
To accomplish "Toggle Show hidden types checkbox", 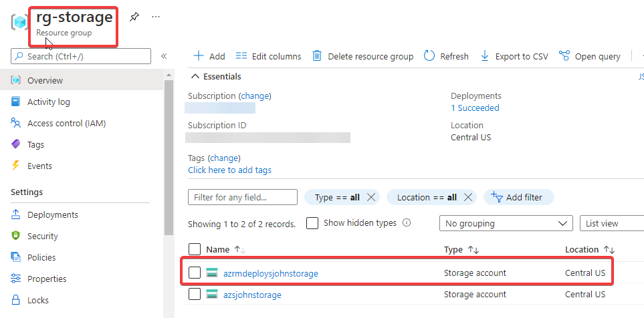I will [x=312, y=223].
